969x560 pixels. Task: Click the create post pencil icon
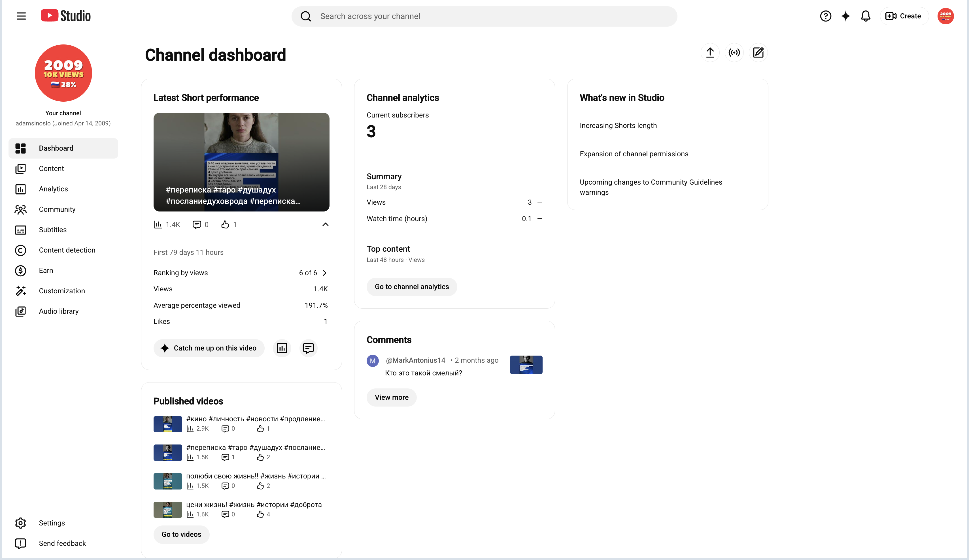758,53
